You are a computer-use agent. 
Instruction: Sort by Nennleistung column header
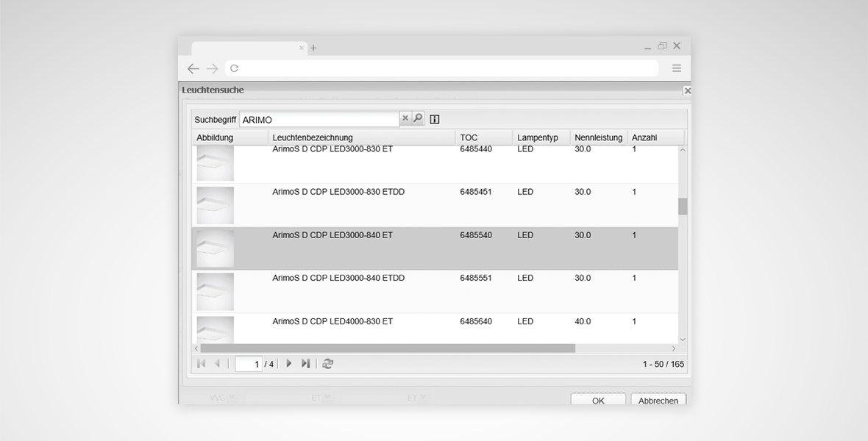599,137
